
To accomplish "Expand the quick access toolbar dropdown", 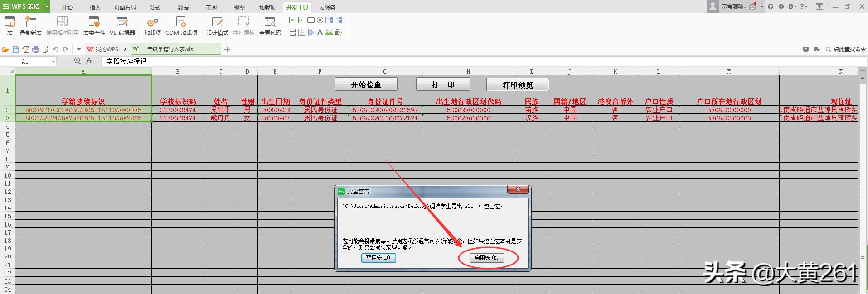I will pos(79,49).
